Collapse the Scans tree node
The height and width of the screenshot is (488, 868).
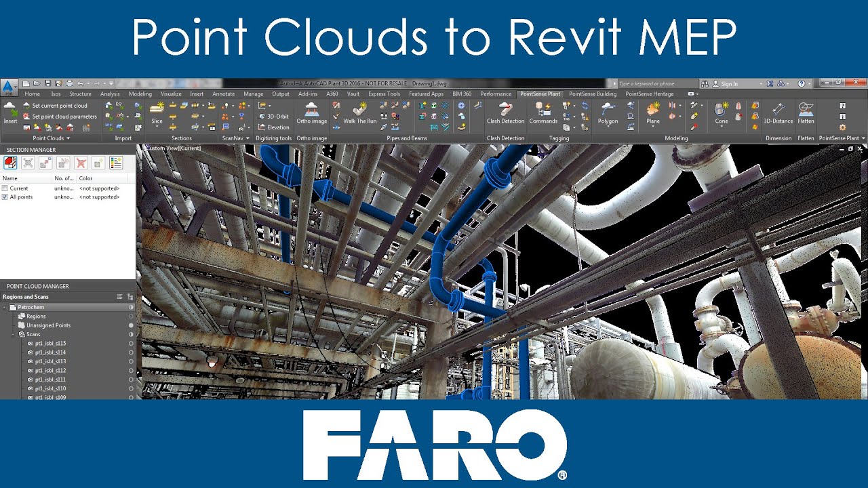13,334
